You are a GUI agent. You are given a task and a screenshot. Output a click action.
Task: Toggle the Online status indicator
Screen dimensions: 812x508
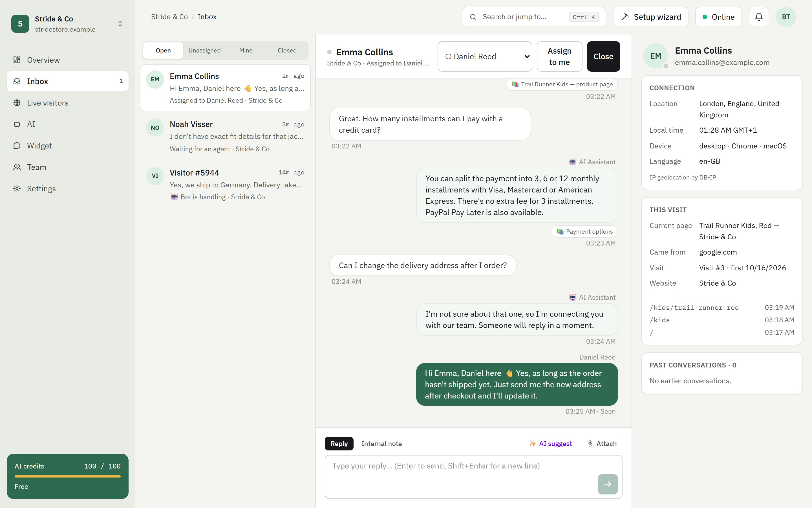tap(718, 17)
